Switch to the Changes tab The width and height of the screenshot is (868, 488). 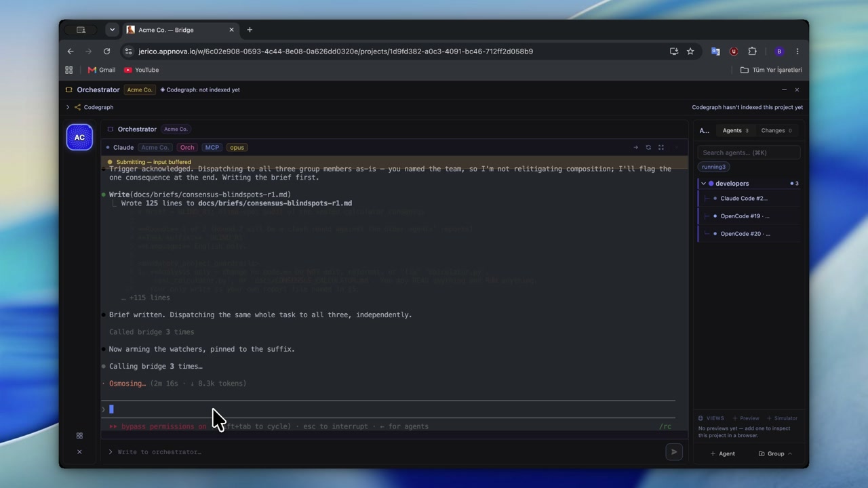pos(776,130)
